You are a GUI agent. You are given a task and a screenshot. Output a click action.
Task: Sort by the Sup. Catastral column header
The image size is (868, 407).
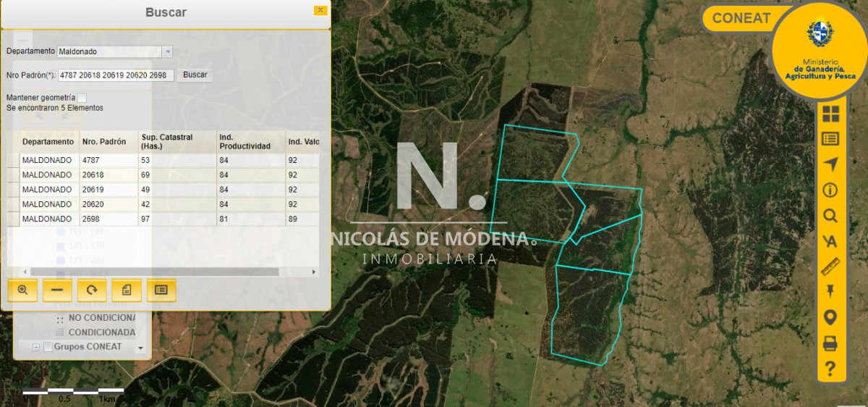[x=178, y=141]
